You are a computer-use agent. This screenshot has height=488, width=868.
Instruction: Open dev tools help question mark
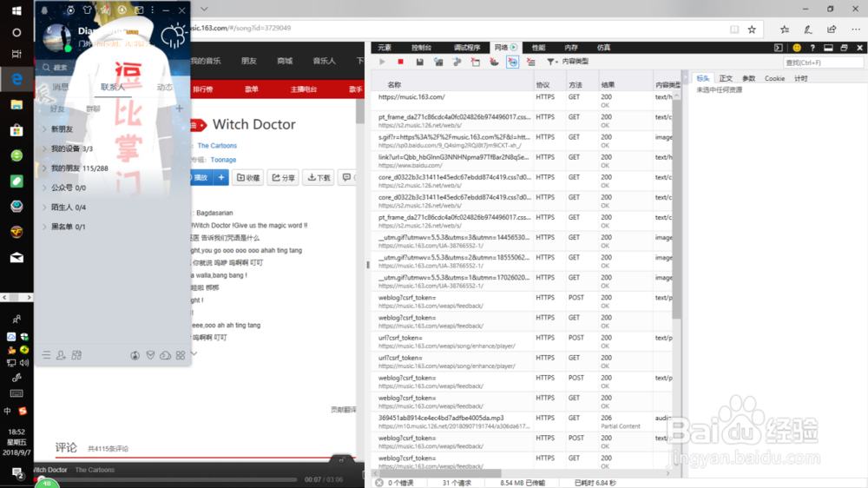[812, 48]
